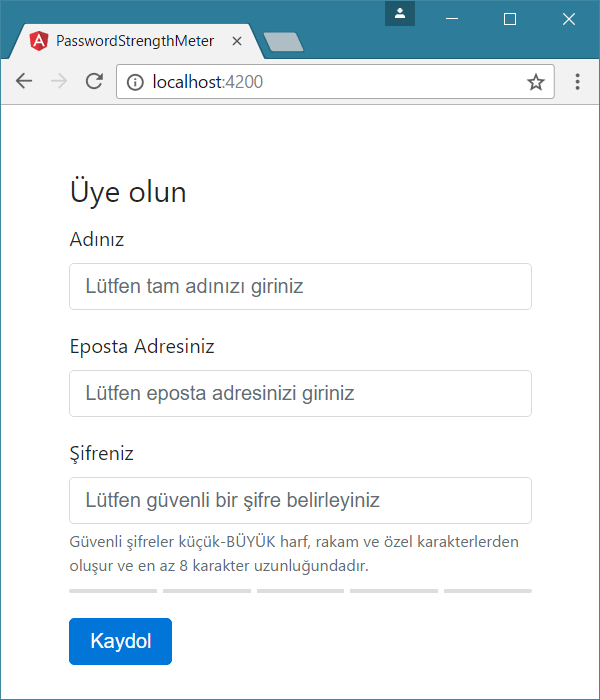Open the Chrome three-dot menu
Image resolution: width=600 pixels, height=700 pixels.
point(577,82)
